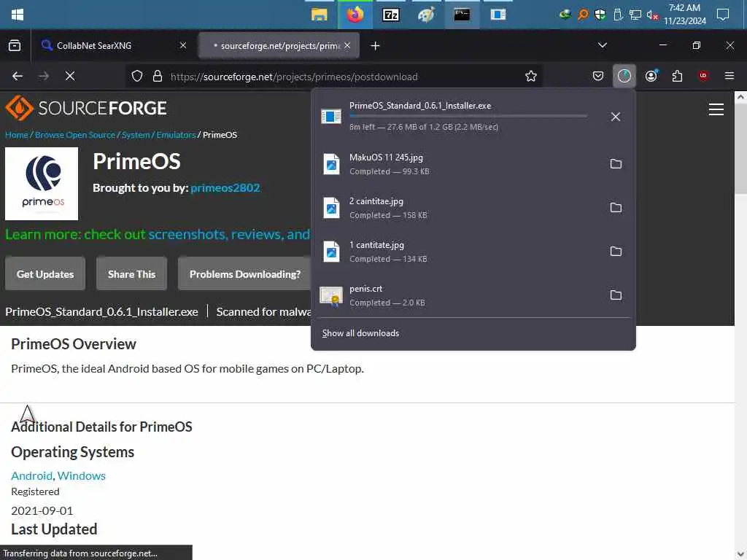This screenshot has height=560, width=747.
Task: Open the Firefox taskbar icon
Action: 355,15
